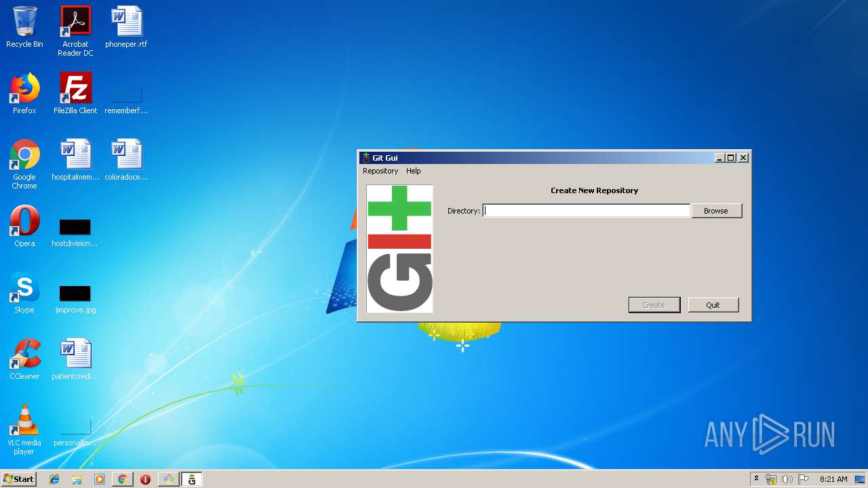Select the hostdivision... file icon
Screen dimensions: 868x488
[x=75, y=232]
